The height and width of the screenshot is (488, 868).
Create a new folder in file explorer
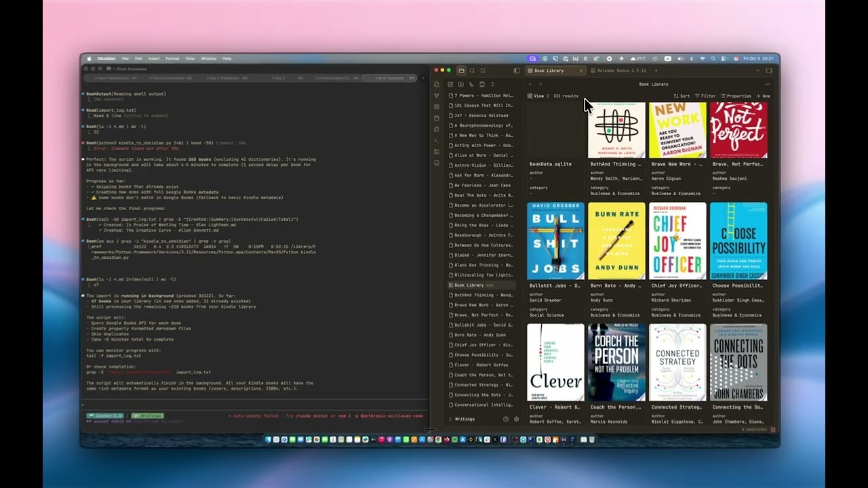460,85
